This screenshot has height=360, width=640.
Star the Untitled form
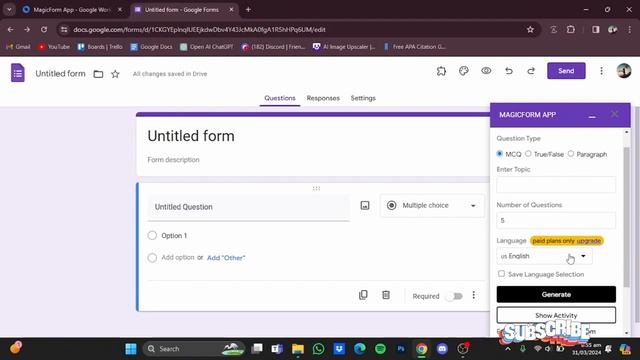pos(115,74)
